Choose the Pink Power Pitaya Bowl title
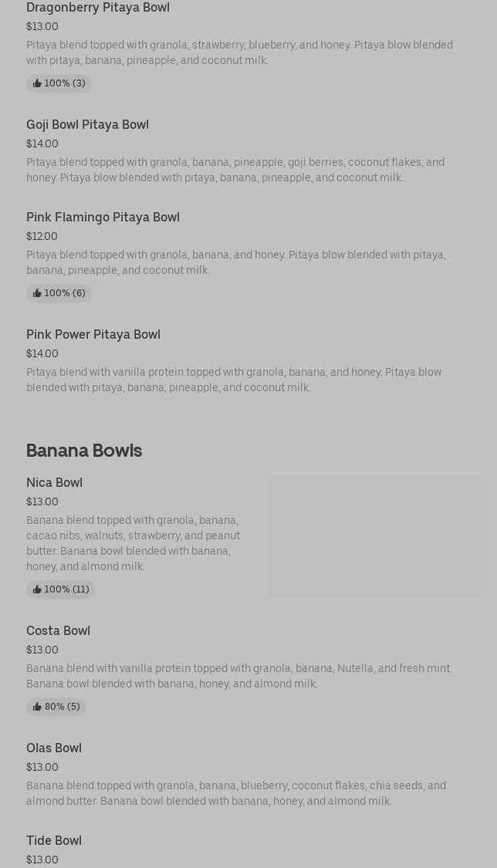The width and height of the screenshot is (497, 868). pyautogui.click(x=93, y=334)
